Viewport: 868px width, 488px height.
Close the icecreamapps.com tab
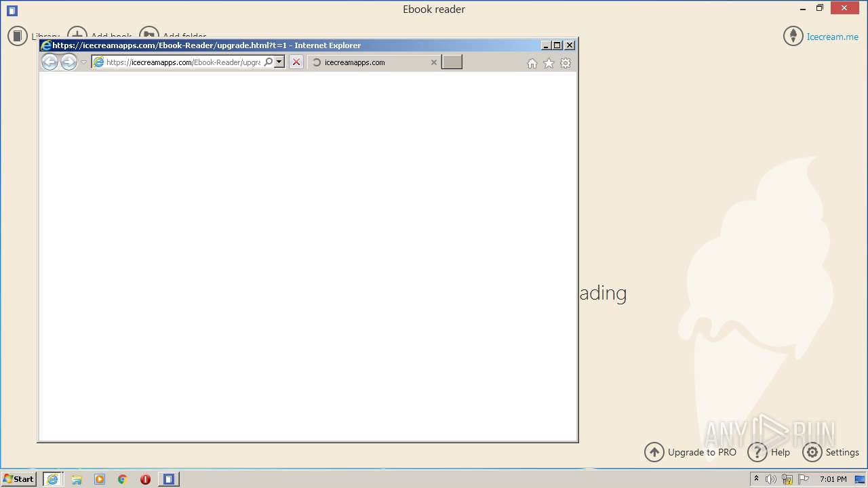click(x=434, y=62)
